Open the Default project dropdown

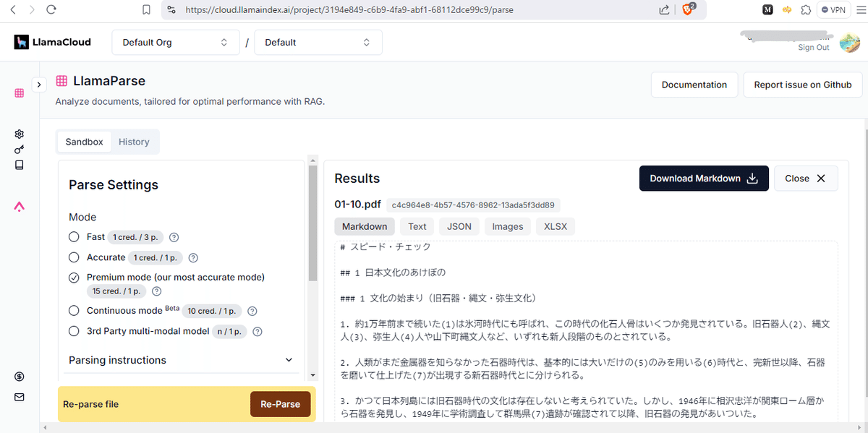318,42
